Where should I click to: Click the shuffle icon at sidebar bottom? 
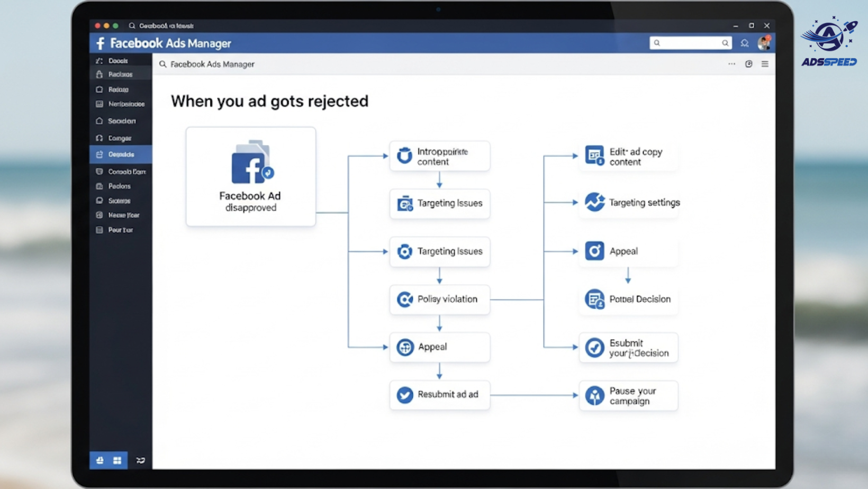[x=140, y=460]
